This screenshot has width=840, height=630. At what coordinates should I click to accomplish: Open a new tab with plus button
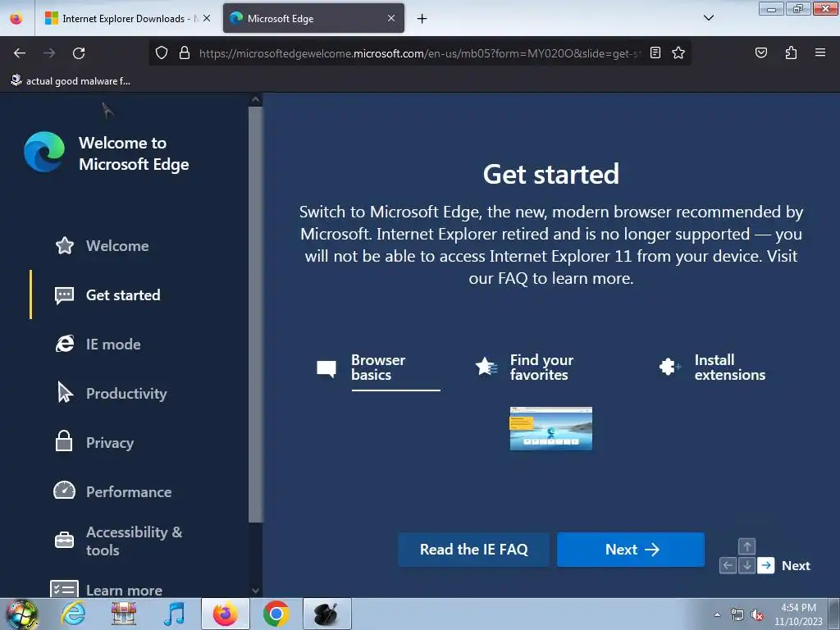pyautogui.click(x=422, y=19)
